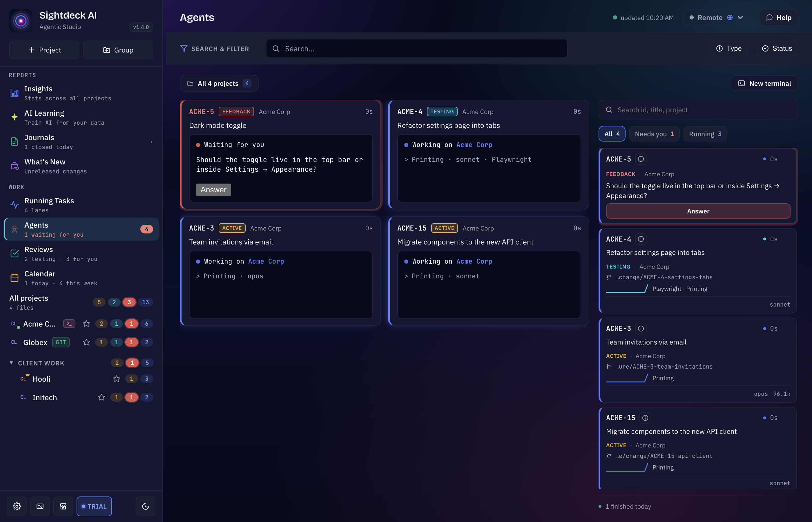Open the Remote connection dropdown

point(716,18)
